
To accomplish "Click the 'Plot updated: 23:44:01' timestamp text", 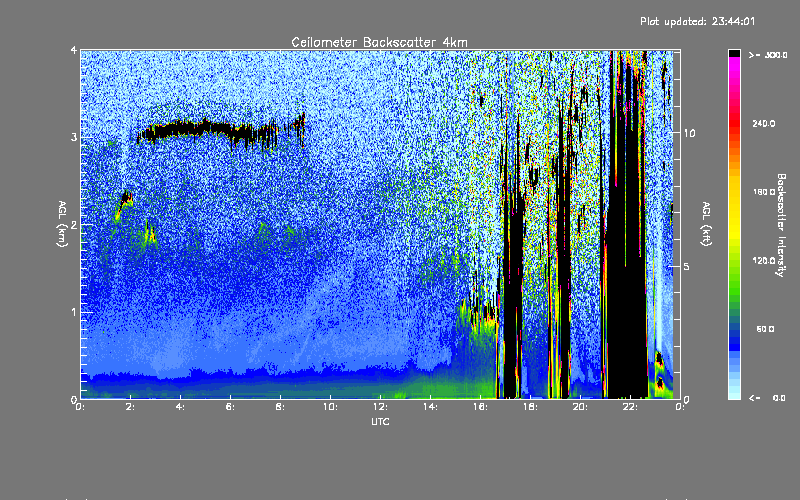I will 697,21.
